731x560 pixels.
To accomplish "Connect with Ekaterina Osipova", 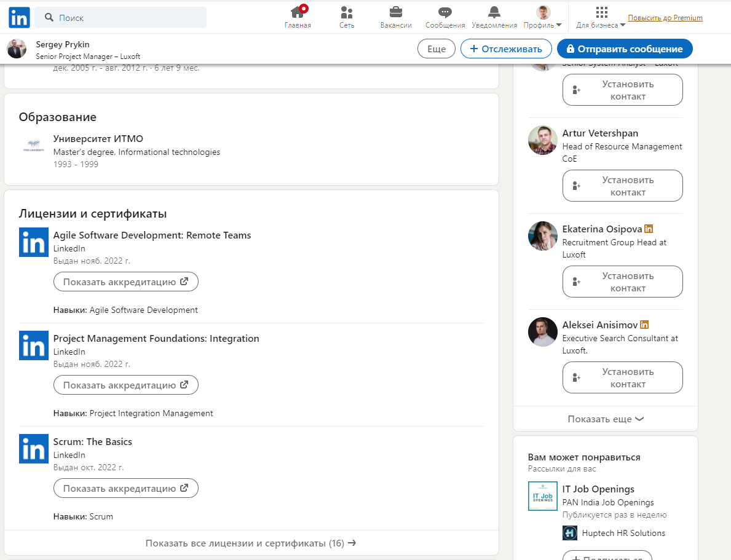I will (622, 282).
